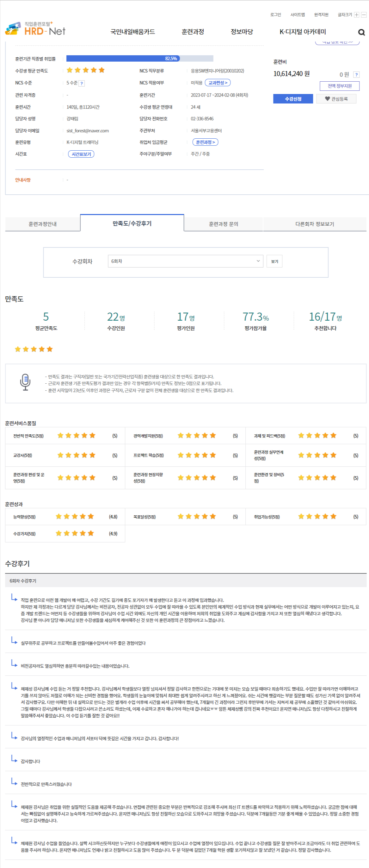Decrease font size with minus icon
The image size is (369, 868).
364,15
